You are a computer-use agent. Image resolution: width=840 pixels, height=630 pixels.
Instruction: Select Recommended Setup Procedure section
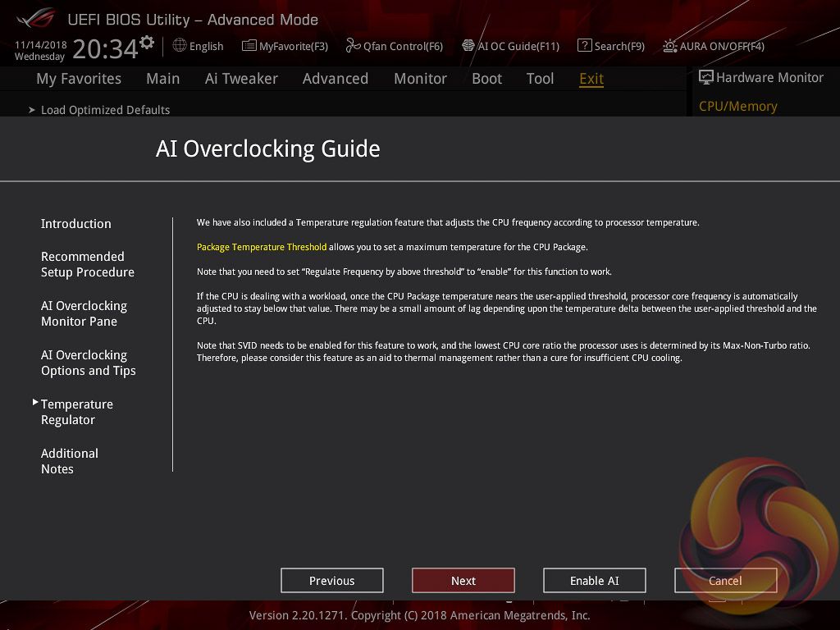[87, 264]
